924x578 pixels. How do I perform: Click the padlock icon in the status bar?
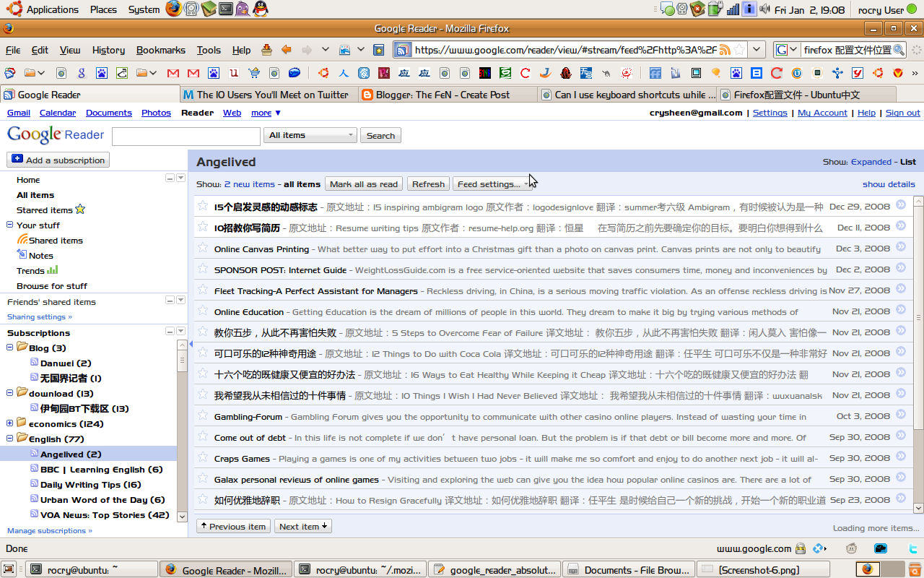801,548
